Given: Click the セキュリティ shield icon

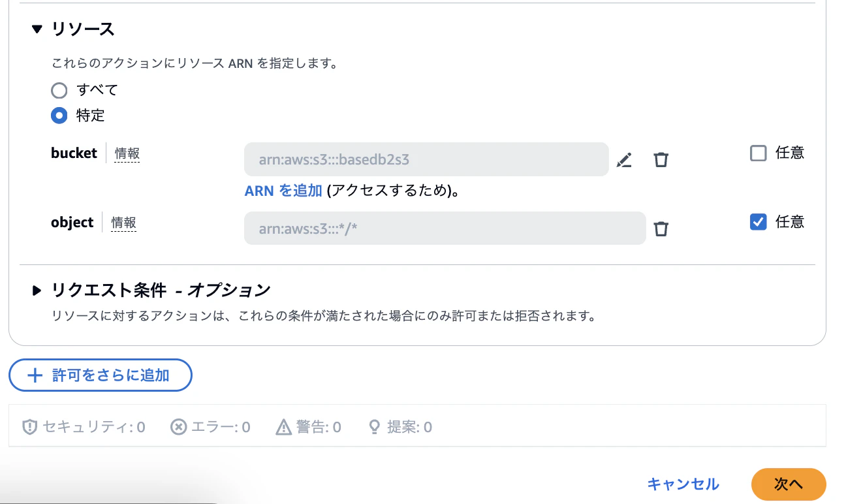Looking at the screenshot, I should tap(29, 427).
